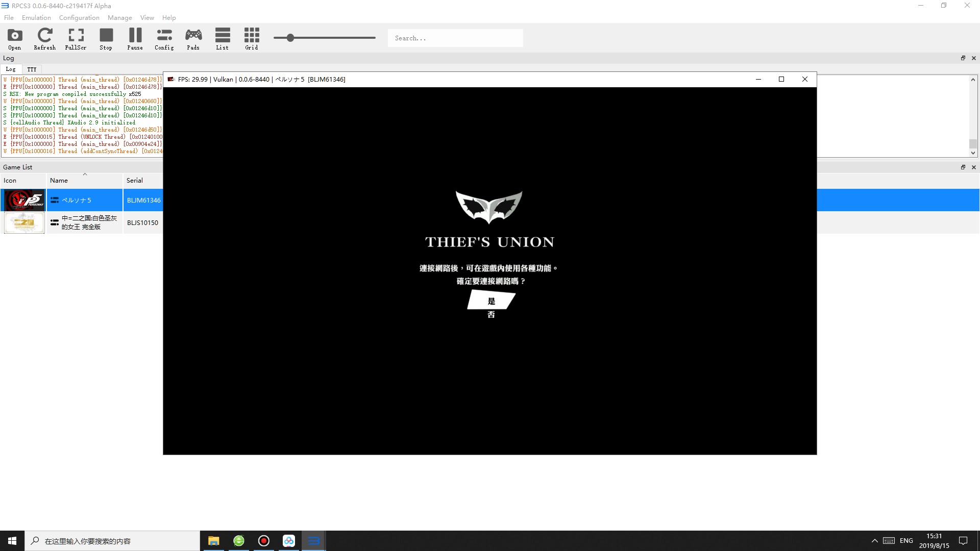Switch game list to List view
Viewport: 980px width, 551px height.
(222, 38)
